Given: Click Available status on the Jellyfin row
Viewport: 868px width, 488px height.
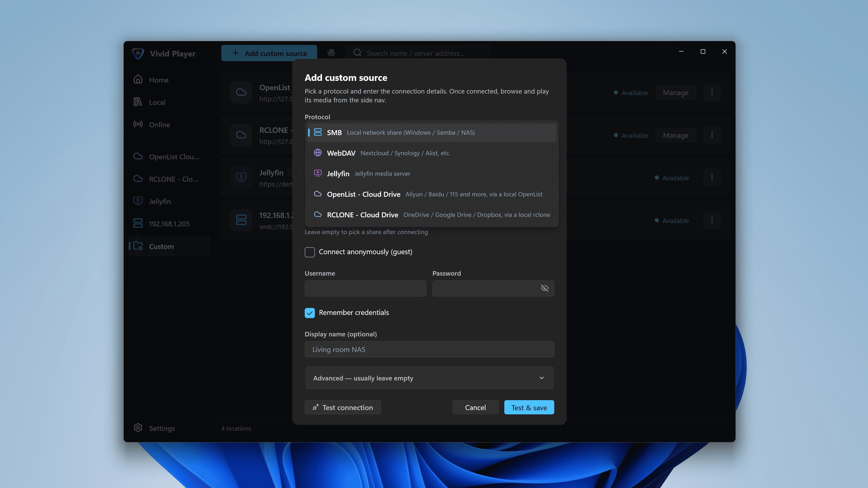Looking at the screenshot, I should point(672,178).
